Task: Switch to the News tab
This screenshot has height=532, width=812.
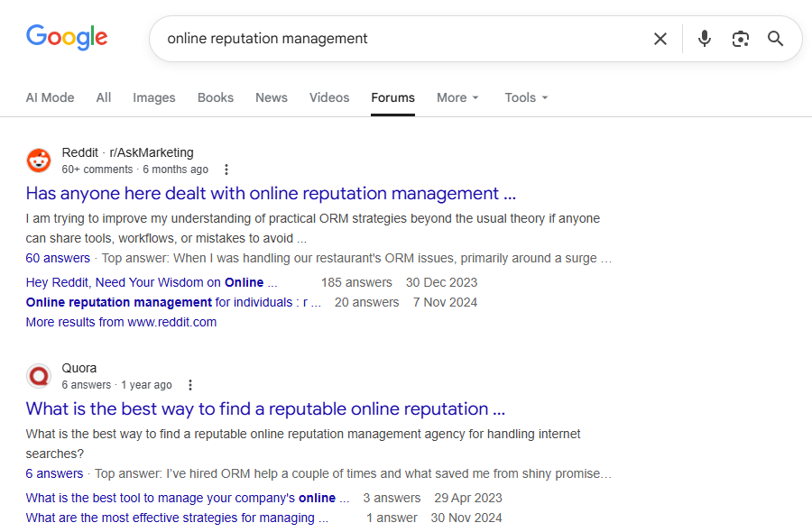Action: [x=272, y=97]
